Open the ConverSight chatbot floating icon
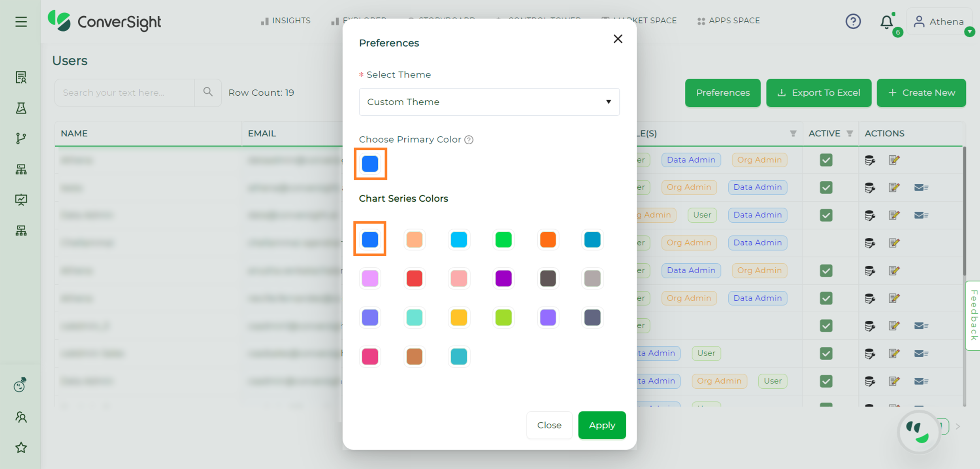Viewport: 980px width, 469px height. tap(918, 431)
